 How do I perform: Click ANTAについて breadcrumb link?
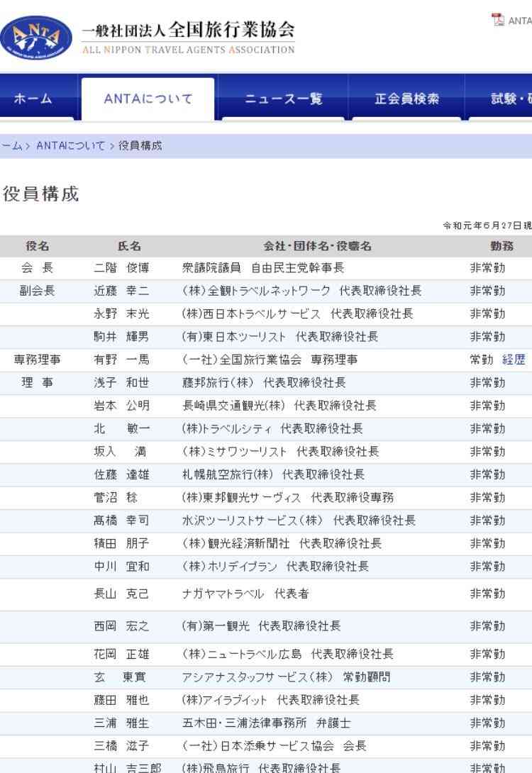coord(70,146)
